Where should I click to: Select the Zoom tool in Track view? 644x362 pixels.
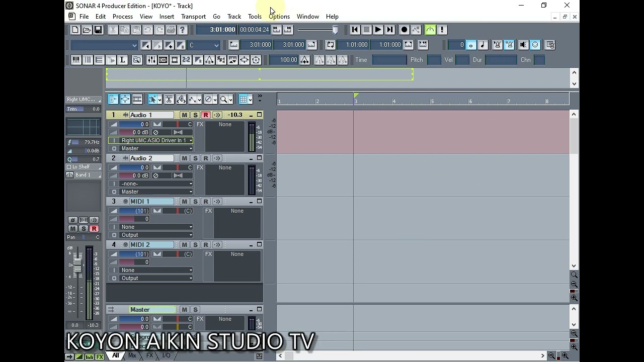pyautogui.click(x=223, y=99)
